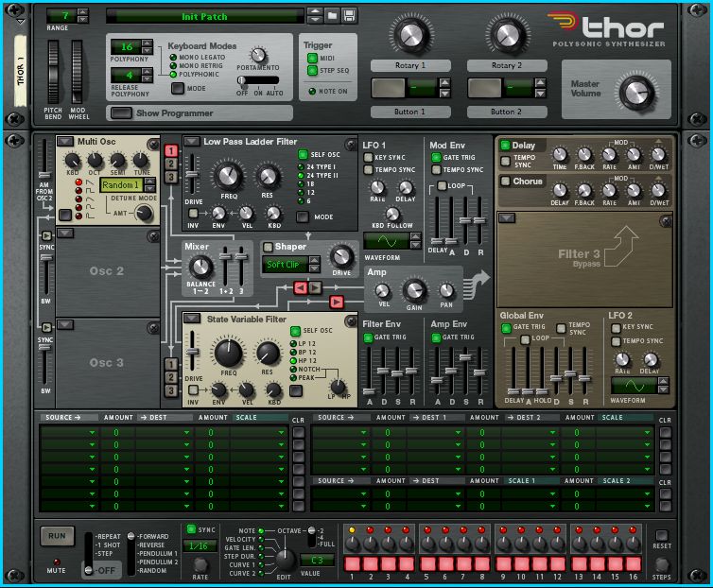Click the Mixer BALANCE knob
Viewport: 713px width, 588px height.
pos(200,268)
